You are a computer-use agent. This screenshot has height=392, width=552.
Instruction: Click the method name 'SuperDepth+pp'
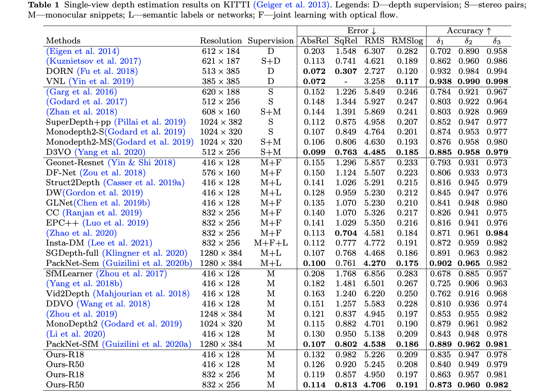pyautogui.click(x=78, y=122)
